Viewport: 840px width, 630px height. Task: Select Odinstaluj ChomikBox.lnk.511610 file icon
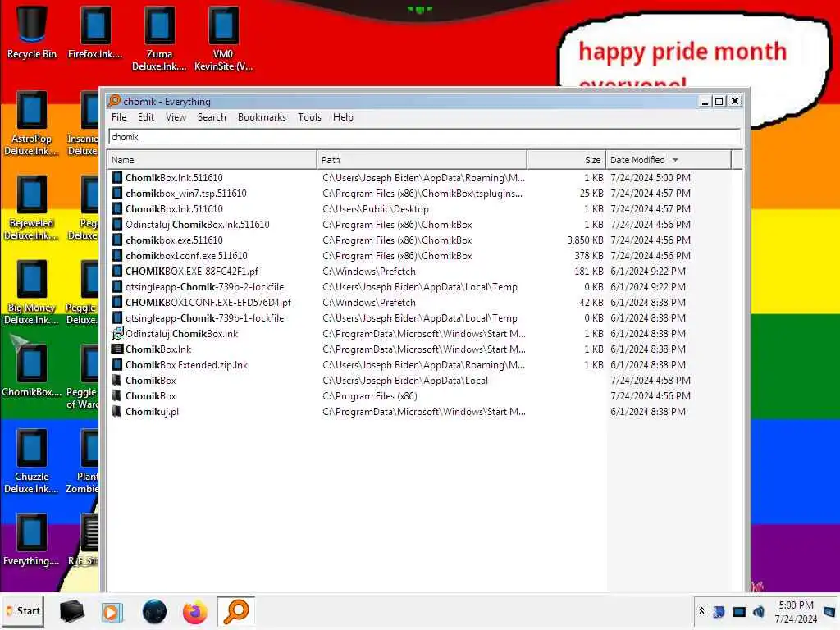(x=116, y=225)
